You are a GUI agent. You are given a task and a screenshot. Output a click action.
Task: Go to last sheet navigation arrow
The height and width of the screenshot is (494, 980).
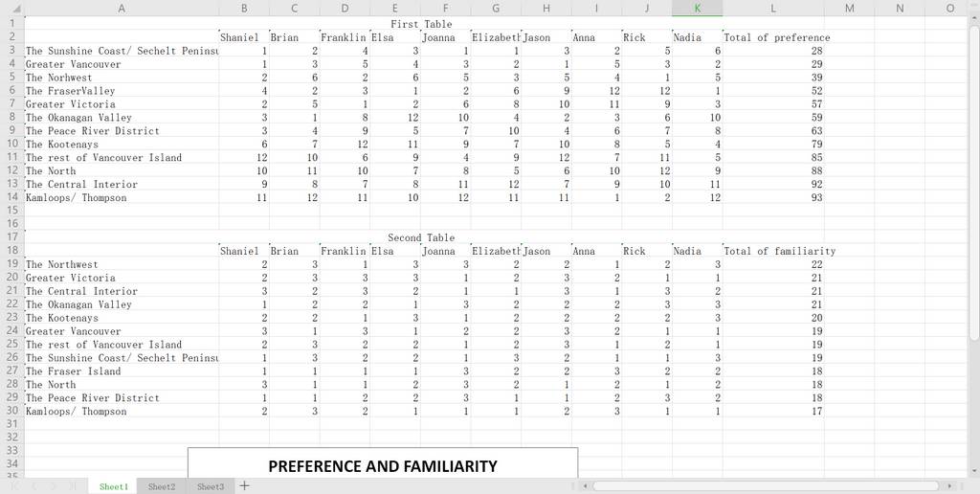point(73,486)
